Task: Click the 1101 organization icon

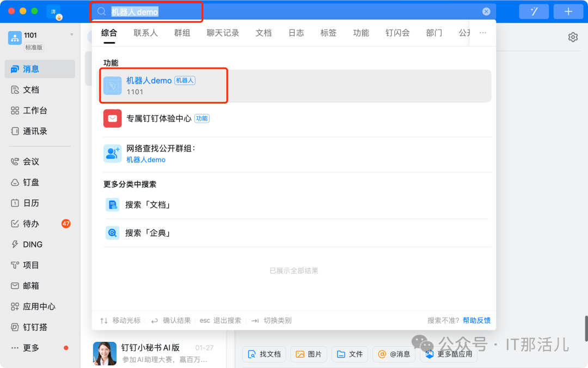Action: click(15, 38)
